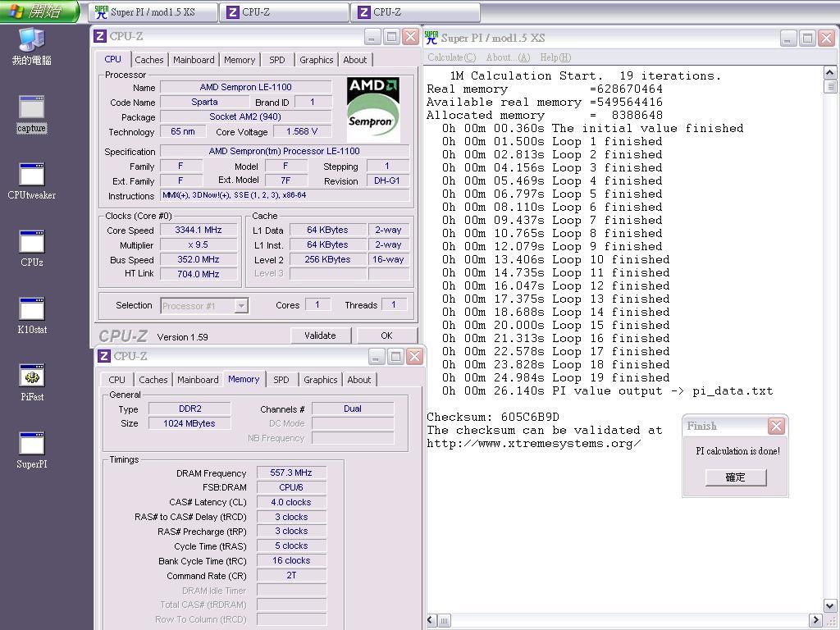Image resolution: width=840 pixels, height=630 pixels.
Task: Open the Help menu in Super PI
Action: tap(555, 57)
